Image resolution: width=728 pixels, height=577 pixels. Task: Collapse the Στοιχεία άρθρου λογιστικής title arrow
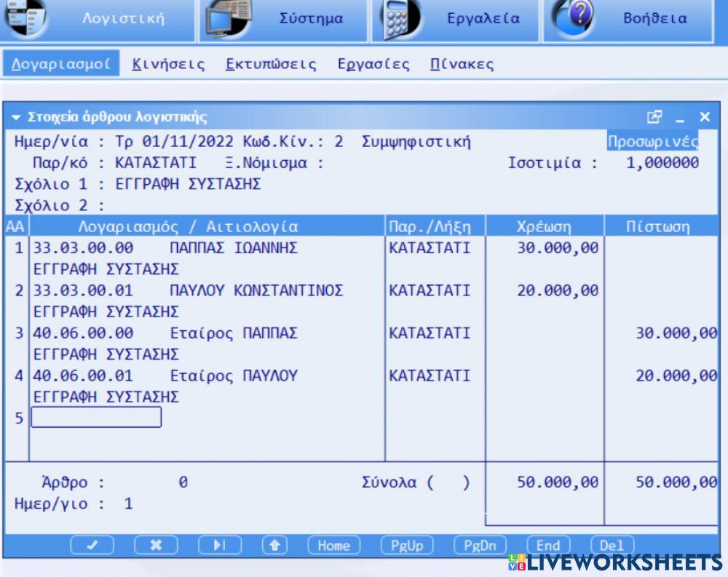17,118
